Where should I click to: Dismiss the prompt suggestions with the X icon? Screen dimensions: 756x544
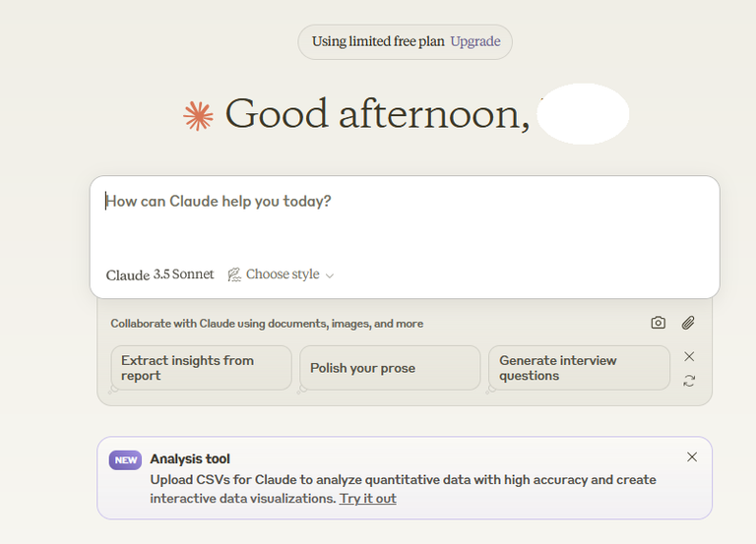point(689,356)
